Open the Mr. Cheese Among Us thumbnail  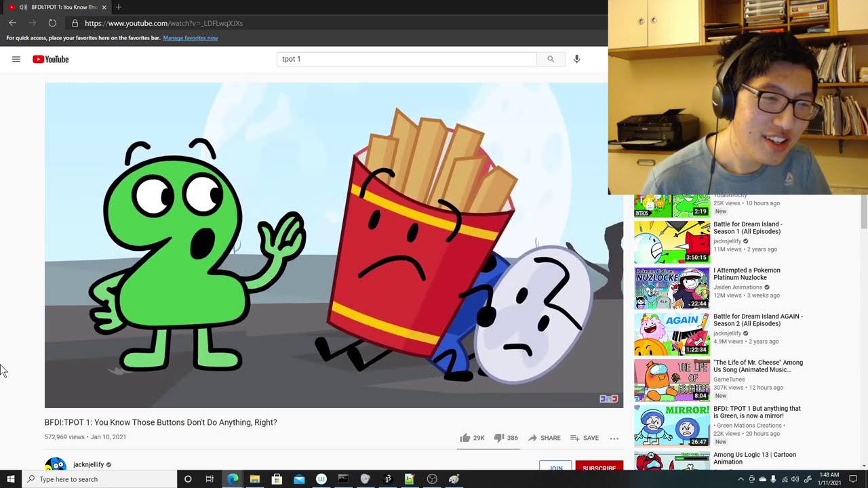click(x=672, y=380)
